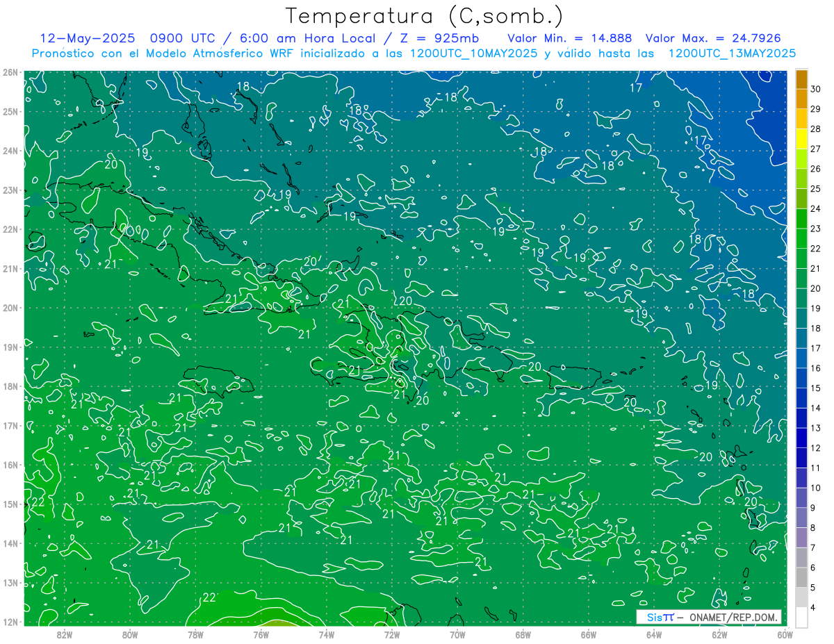
Task: Click the '76W' longitude axis label
Action: pyautogui.click(x=261, y=634)
